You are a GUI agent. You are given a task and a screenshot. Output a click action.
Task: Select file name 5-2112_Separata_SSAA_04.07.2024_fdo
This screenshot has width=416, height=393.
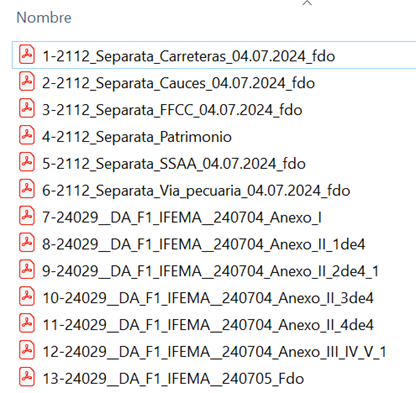174,164
